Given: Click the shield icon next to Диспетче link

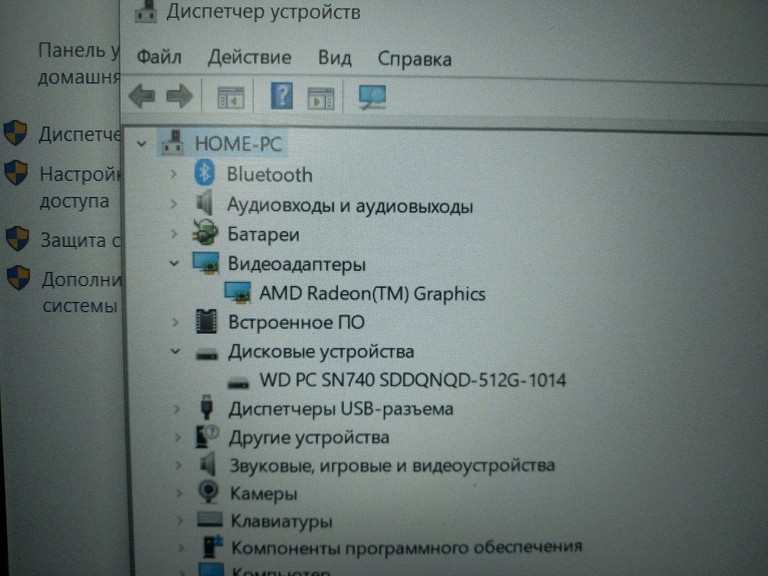Looking at the screenshot, I should click(15, 133).
